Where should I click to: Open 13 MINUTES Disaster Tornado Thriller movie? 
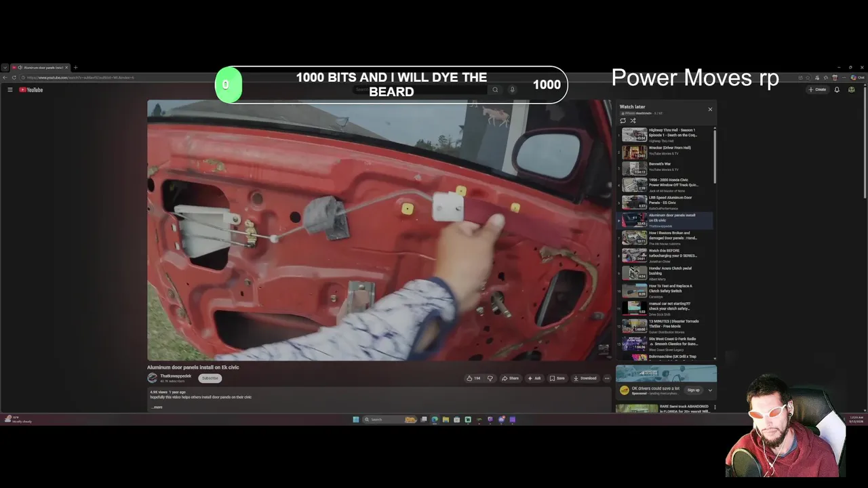(x=666, y=326)
